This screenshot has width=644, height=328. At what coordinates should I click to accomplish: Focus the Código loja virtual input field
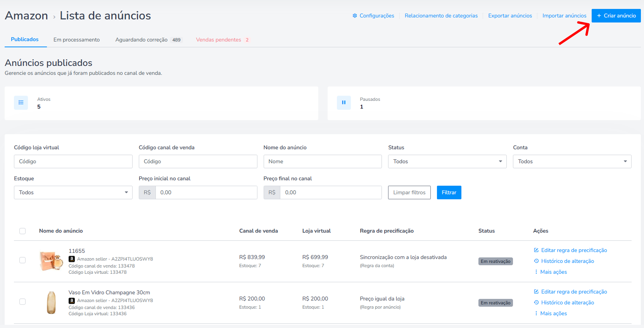(73, 162)
